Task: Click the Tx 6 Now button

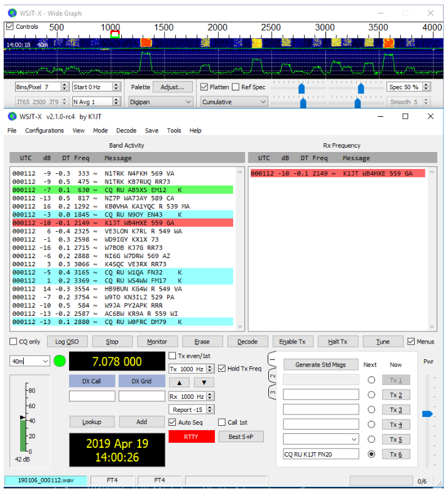Action: pyautogui.click(x=396, y=454)
